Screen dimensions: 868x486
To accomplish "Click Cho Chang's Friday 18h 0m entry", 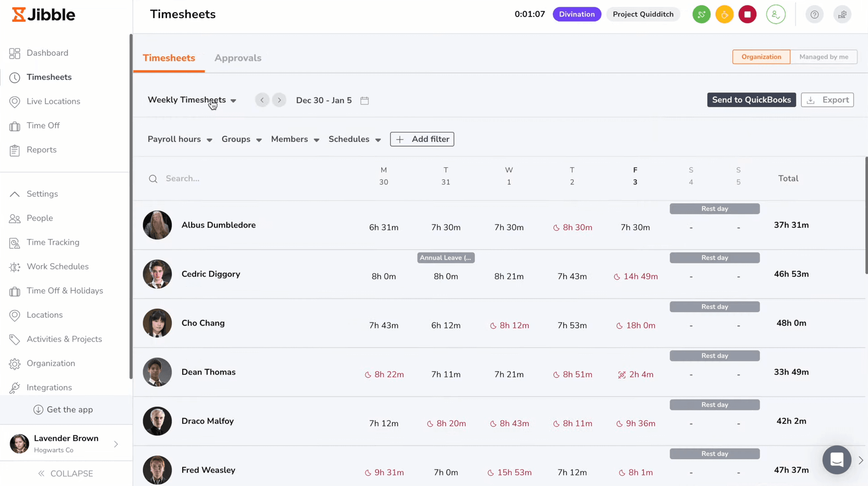I will click(635, 326).
